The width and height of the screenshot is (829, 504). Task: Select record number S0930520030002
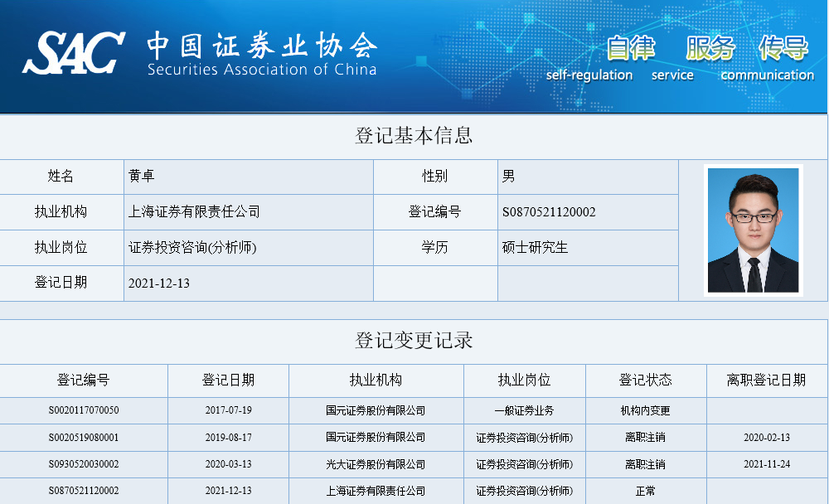pyautogui.click(x=84, y=464)
